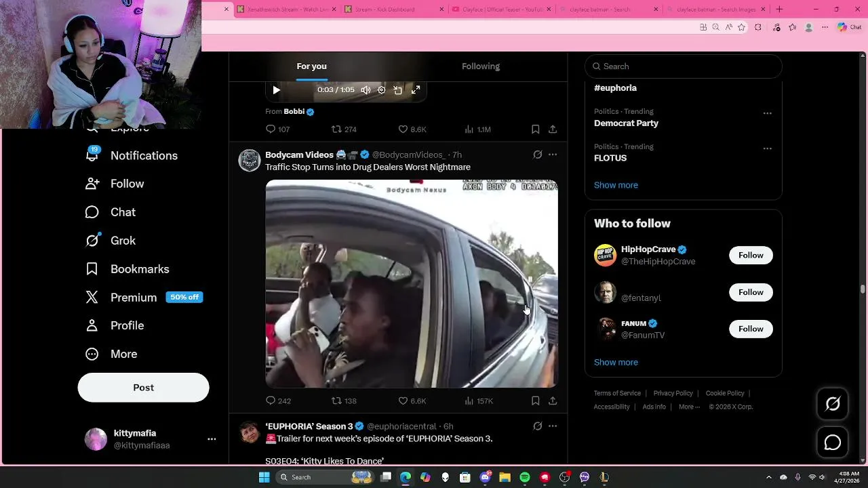Open Grok in the sidebar
The width and height of the screenshot is (868, 488).
coord(111,241)
